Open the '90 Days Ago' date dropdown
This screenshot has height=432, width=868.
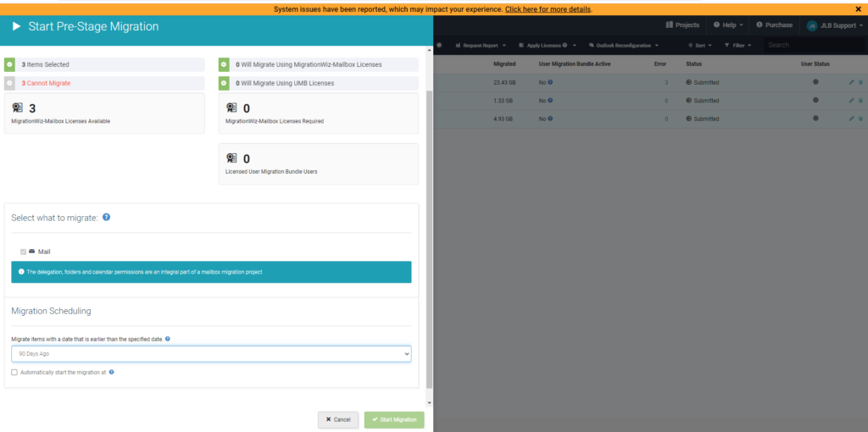(211, 353)
